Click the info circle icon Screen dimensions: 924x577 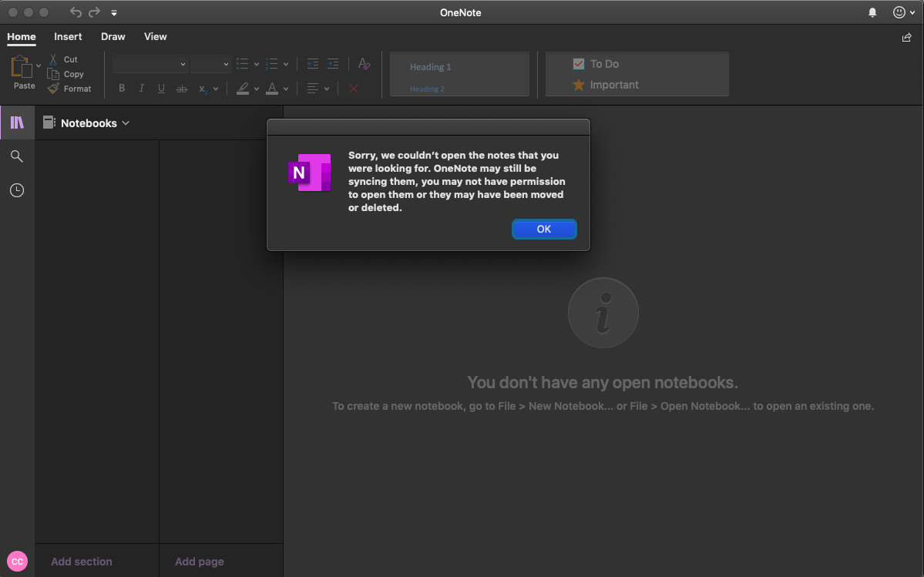point(603,313)
